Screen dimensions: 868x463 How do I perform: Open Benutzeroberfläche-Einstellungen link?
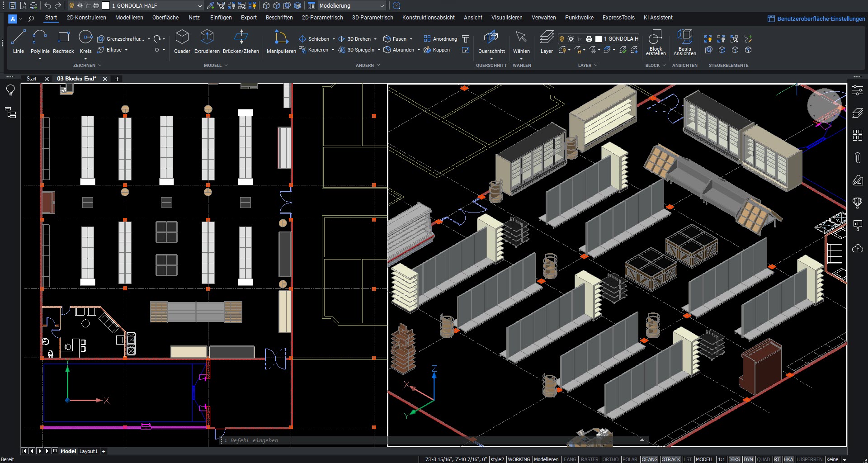click(821, 19)
